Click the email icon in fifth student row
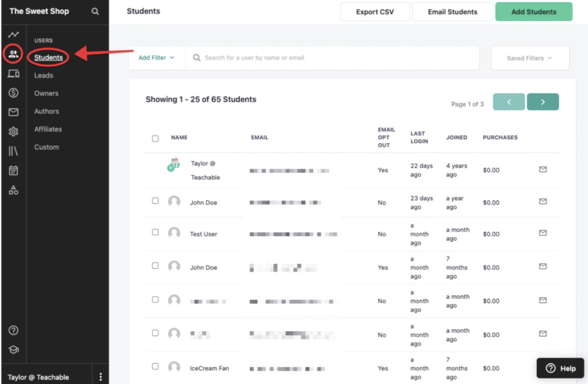 pyautogui.click(x=543, y=300)
